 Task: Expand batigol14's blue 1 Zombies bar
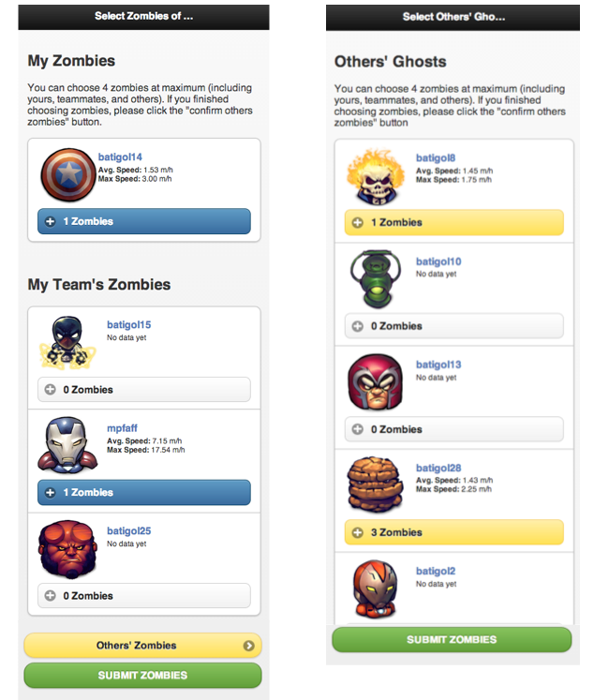pos(144,221)
